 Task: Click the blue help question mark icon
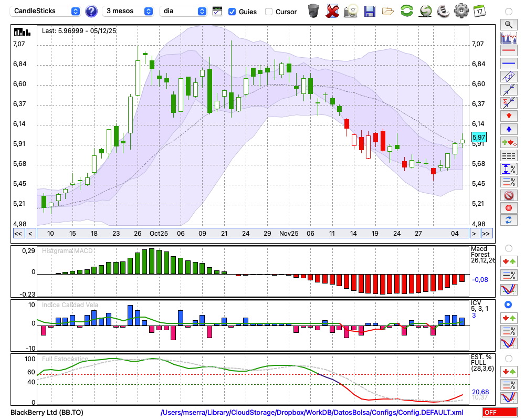coord(91,11)
